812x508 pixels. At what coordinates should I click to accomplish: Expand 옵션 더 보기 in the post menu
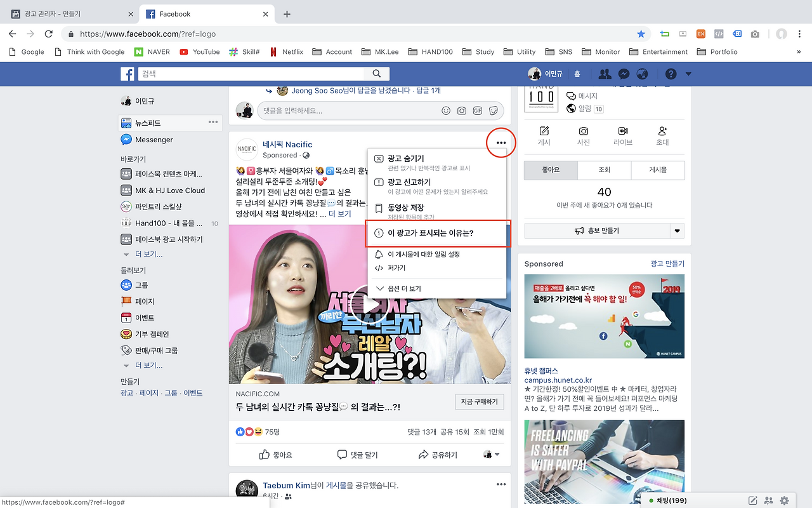pyautogui.click(x=437, y=288)
